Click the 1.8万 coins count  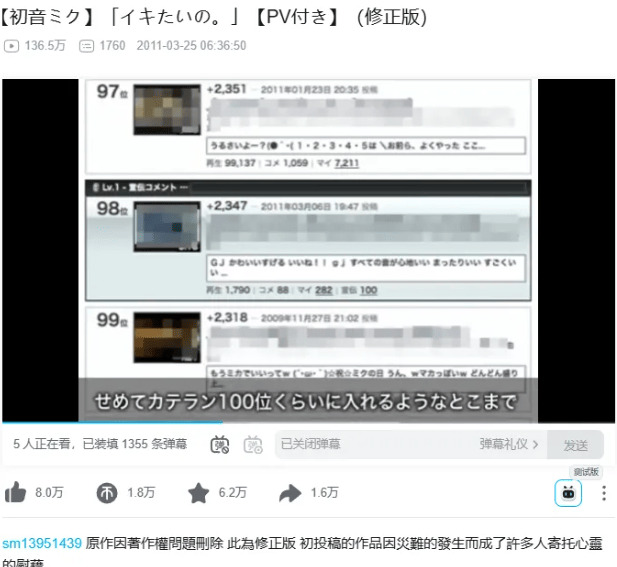141,493
